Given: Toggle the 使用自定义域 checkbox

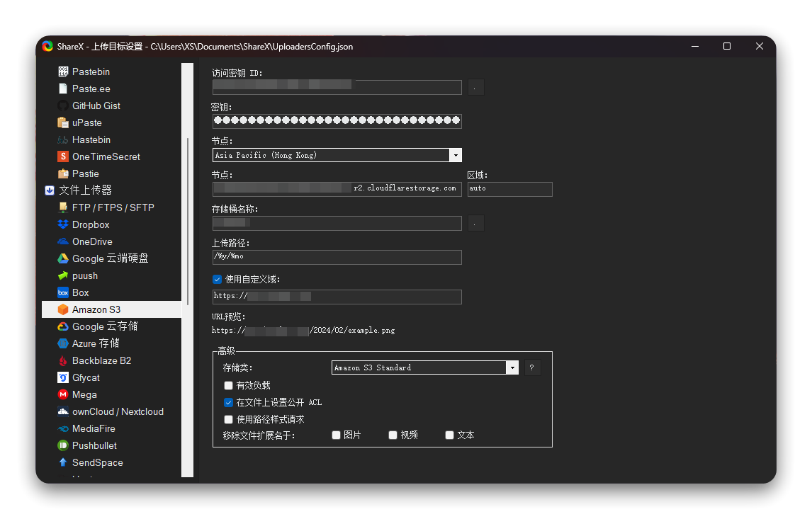Looking at the screenshot, I should click(x=217, y=280).
